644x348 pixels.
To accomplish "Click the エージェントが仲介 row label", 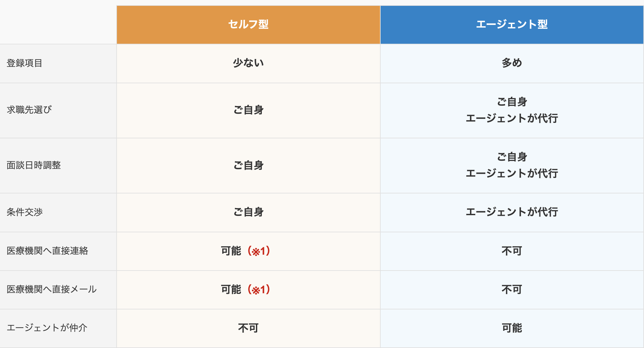I will 47,328.
